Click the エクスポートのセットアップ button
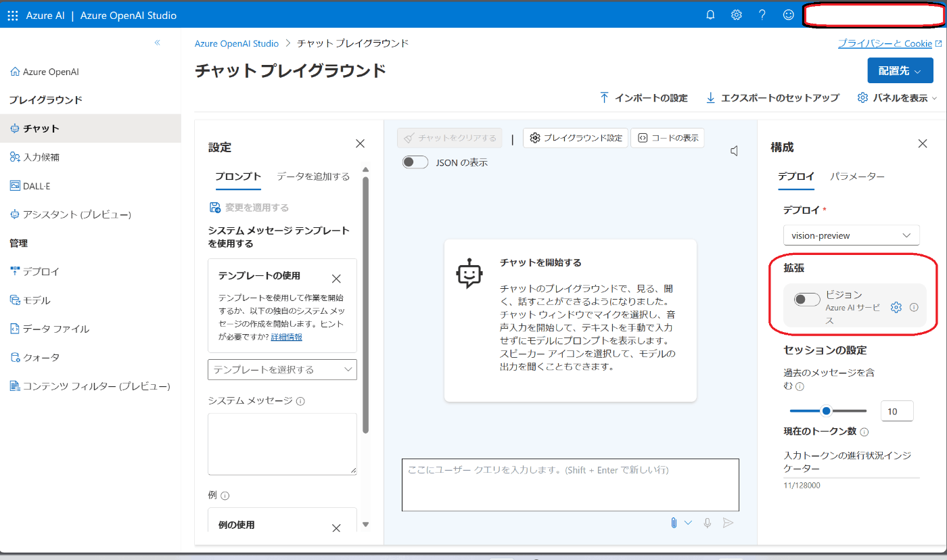The width and height of the screenshot is (947, 560). [x=772, y=98]
